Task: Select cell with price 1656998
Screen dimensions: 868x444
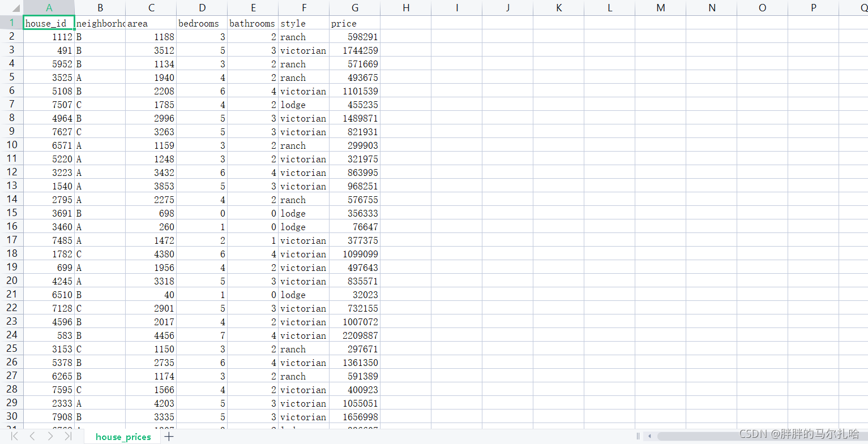Action: click(355, 417)
